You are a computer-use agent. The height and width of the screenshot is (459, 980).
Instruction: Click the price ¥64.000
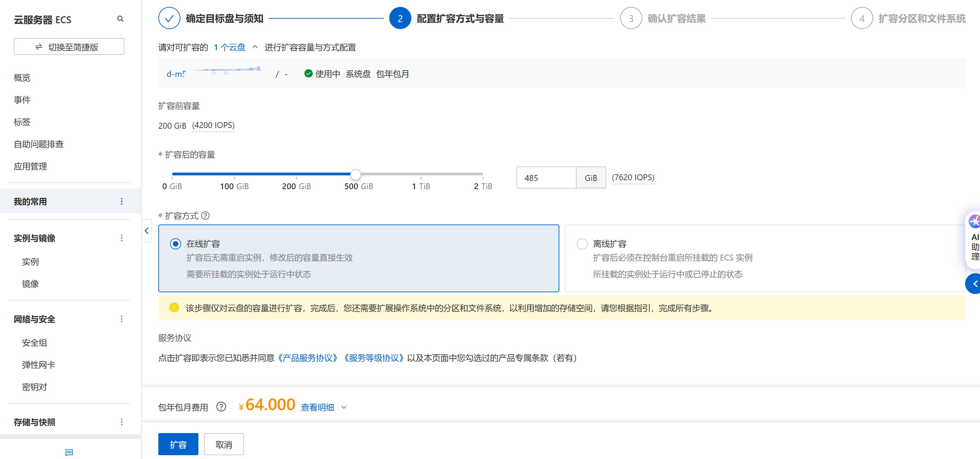pos(267,405)
